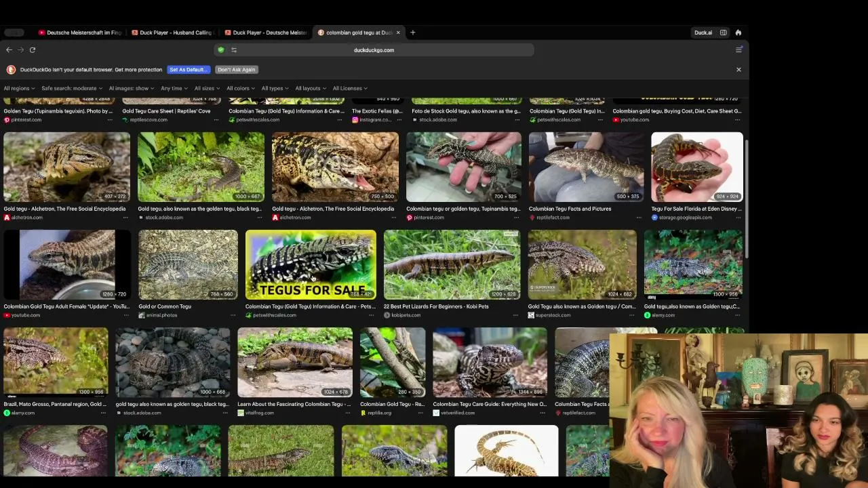
Task: Reload the page with the refresh icon
Action: point(32,49)
